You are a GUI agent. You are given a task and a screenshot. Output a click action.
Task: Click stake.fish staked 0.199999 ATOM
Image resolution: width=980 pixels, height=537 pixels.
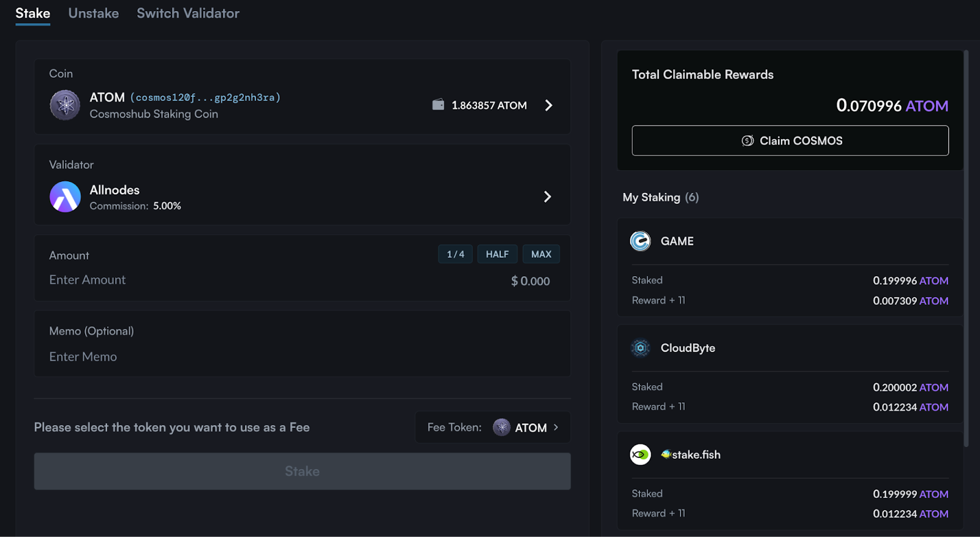coord(911,494)
